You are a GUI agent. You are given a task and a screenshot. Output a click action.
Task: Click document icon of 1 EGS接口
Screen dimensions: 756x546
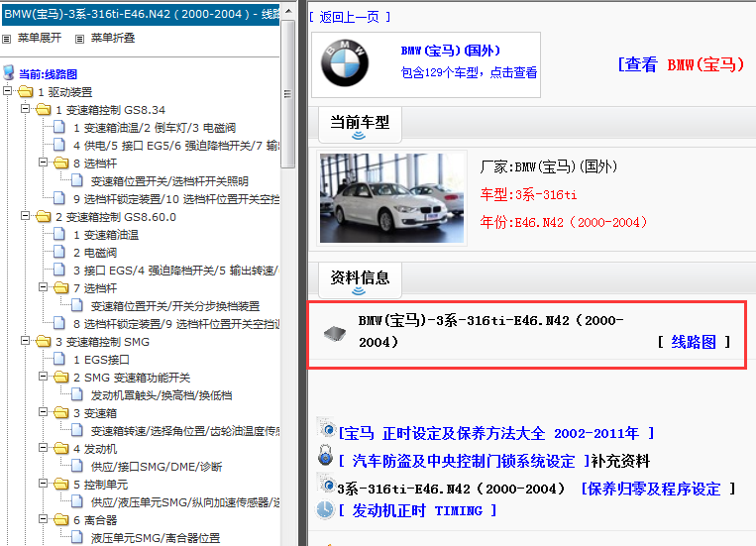point(59,359)
